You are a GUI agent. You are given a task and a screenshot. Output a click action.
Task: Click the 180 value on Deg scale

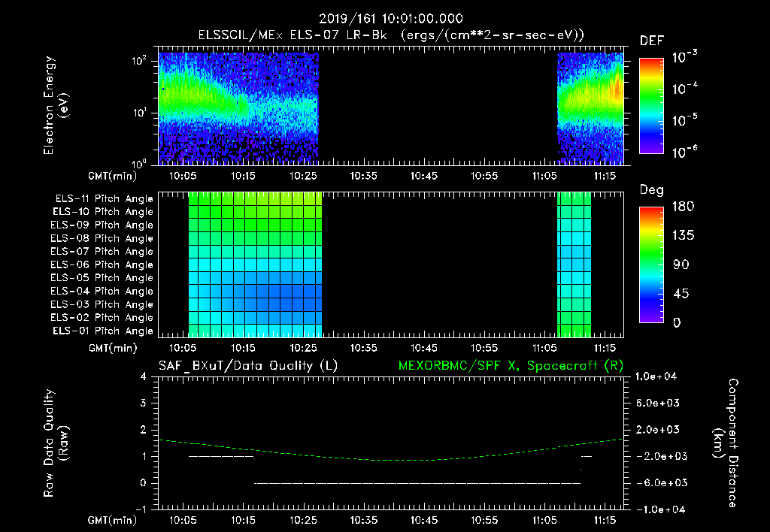click(683, 207)
